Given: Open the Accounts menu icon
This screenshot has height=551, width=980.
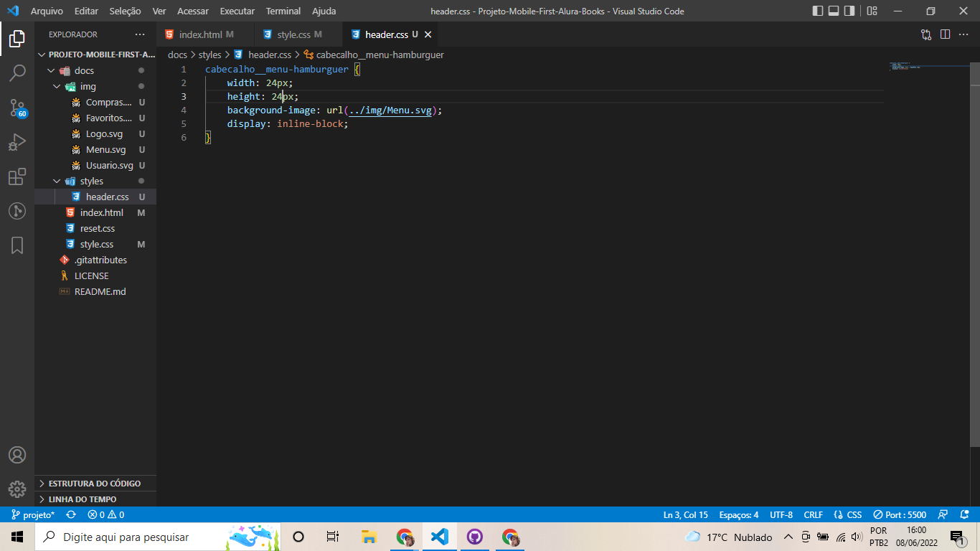Looking at the screenshot, I should (17, 455).
